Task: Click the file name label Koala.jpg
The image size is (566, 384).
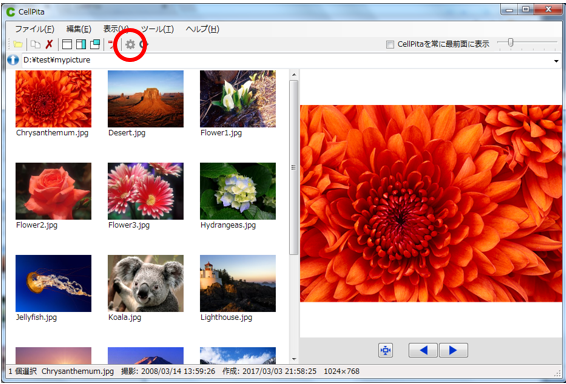Action: [125, 318]
